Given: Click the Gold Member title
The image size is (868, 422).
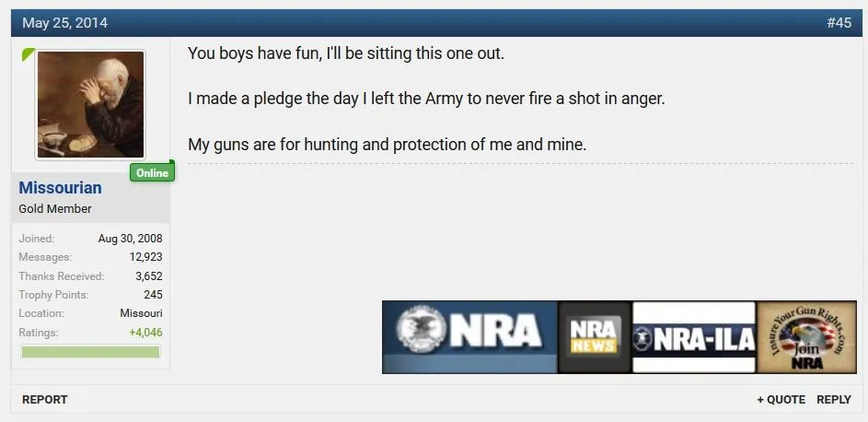Looking at the screenshot, I should coord(55,209).
